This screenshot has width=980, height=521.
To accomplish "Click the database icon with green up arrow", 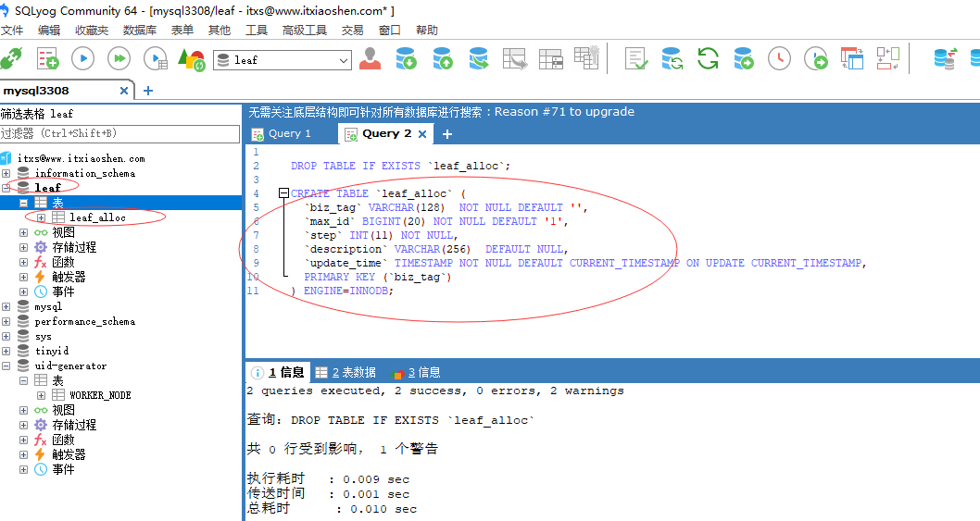I will pos(443,58).
